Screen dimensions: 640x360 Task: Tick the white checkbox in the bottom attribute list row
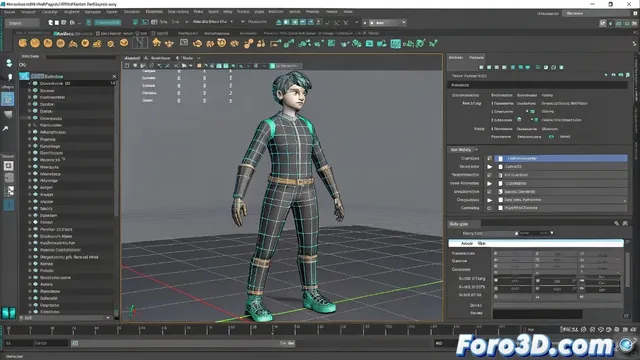pyautogui.click(x=500, y=208)
